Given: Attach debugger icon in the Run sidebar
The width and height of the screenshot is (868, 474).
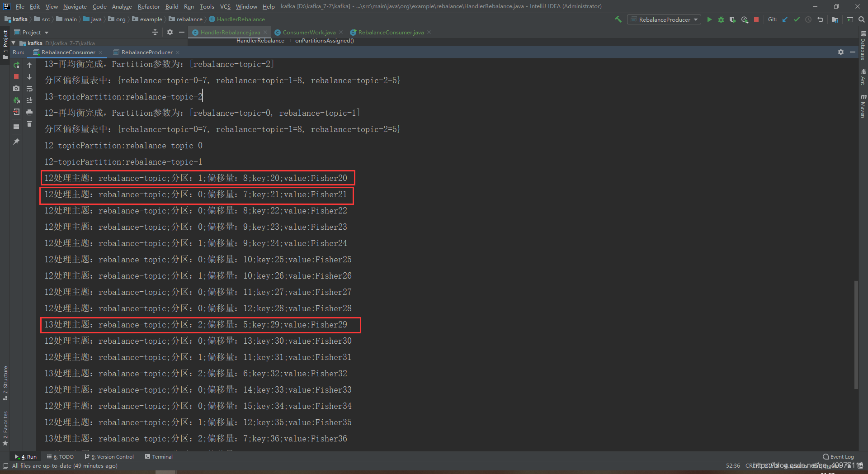Looking at the screenshot, I should pyautogui.click(x=16, y=100).
